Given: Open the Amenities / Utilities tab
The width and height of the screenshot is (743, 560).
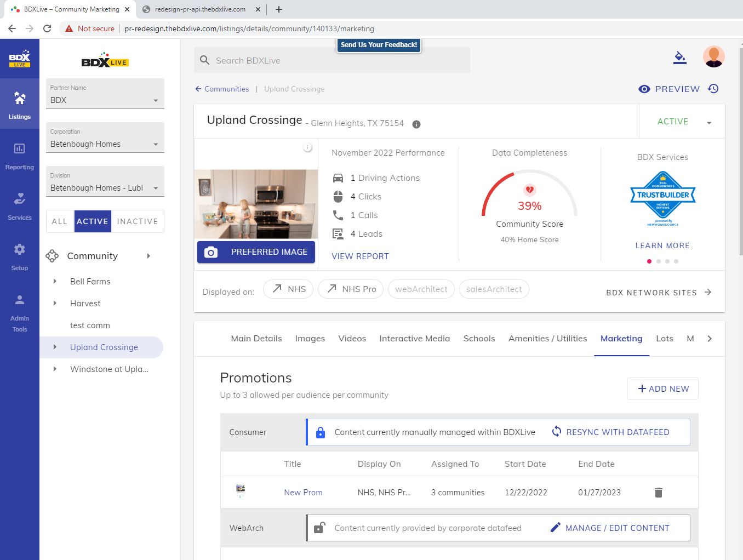Looking at the screenshot, I should pyautogui.click(x=547, y=339).
